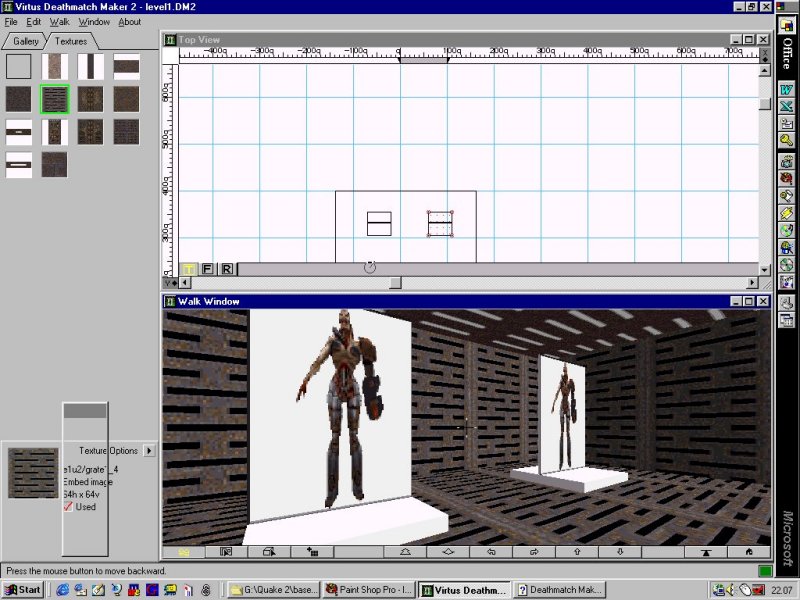Click the add-grid plus tool in Walk toolbar
Screen dimensions: 800x600
[x=312, y=552]
